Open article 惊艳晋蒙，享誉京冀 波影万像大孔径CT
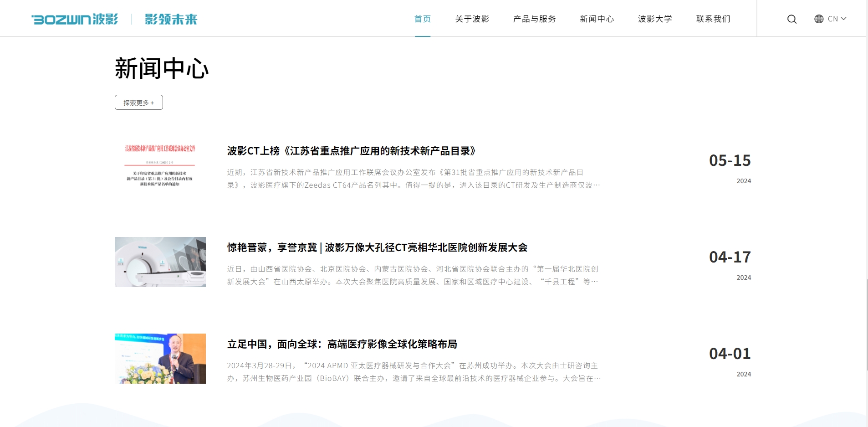Viewport: 868px width, 427px height. pyautogui.click(x=377, y=247)
